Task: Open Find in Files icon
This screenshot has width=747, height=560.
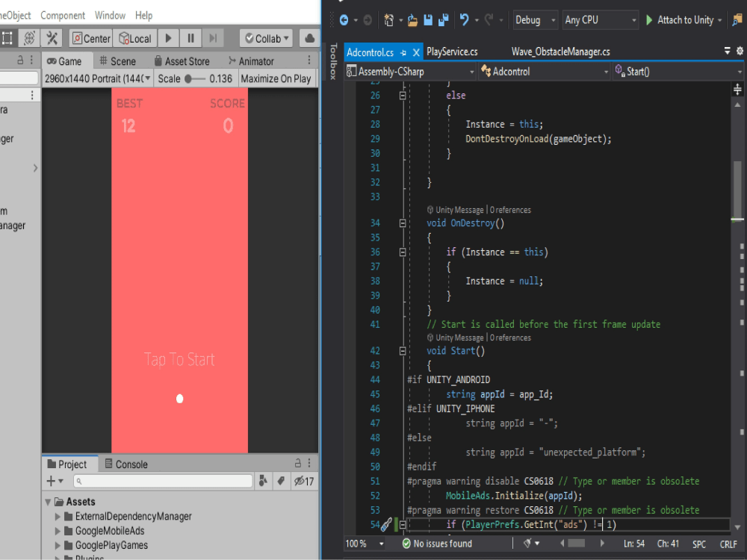Action: pyautogui.click(x=737, y=20)
